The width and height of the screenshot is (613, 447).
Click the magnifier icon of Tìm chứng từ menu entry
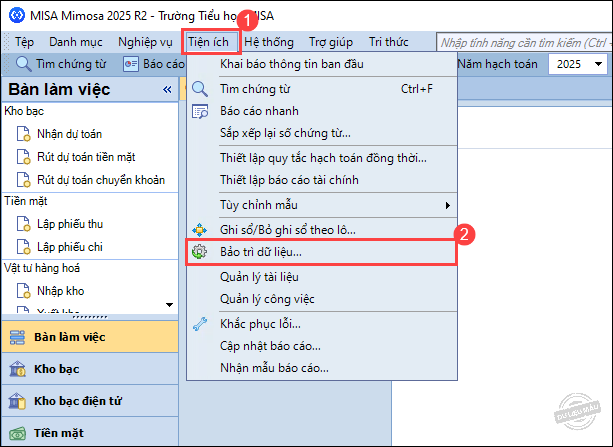point(200,89)
